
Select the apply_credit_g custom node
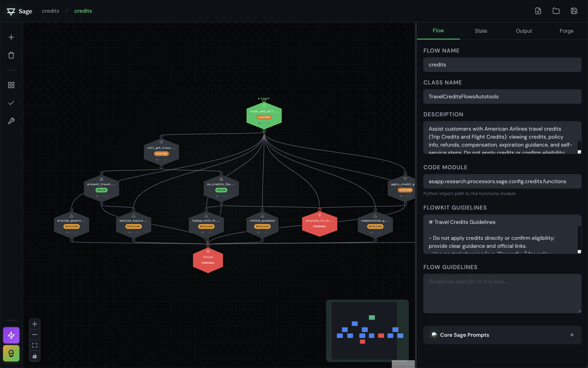(401, 189)
